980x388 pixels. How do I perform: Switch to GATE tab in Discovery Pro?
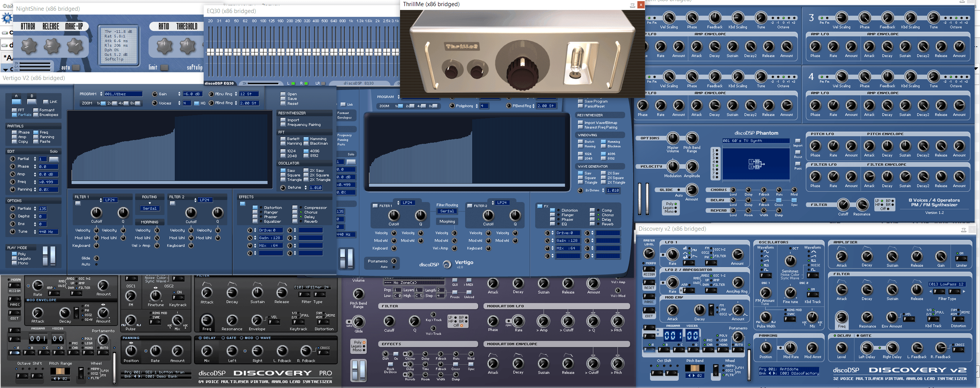pyautogui.click(x=229, y=338)
